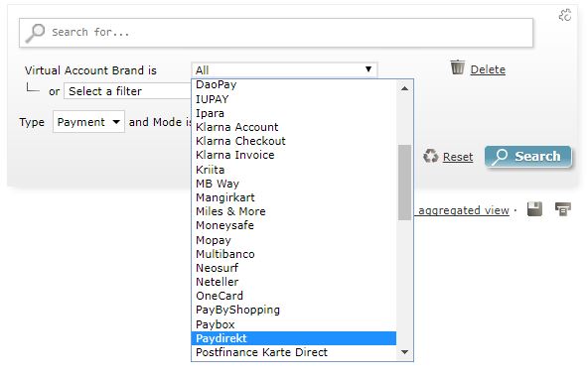
Task: Select Klarna Checkout option
Action: tap(294, 141)
